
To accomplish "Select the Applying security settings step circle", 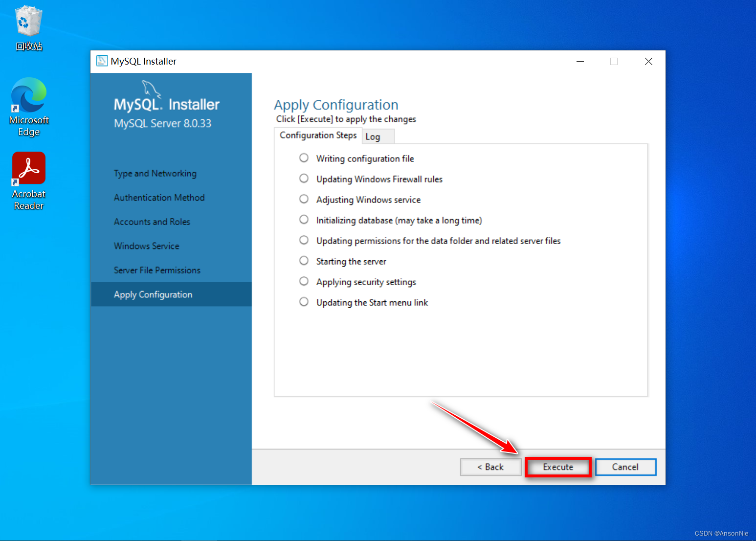I will click(x=304, y=281).
